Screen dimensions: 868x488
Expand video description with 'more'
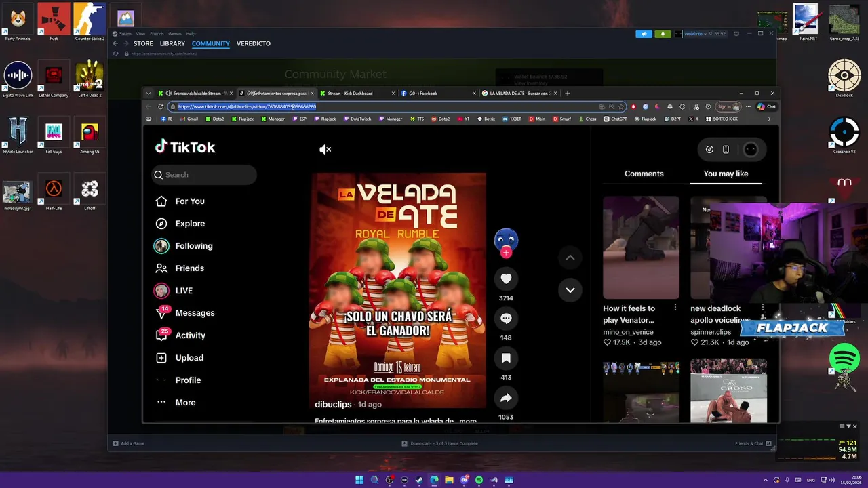tap(468, 420)
